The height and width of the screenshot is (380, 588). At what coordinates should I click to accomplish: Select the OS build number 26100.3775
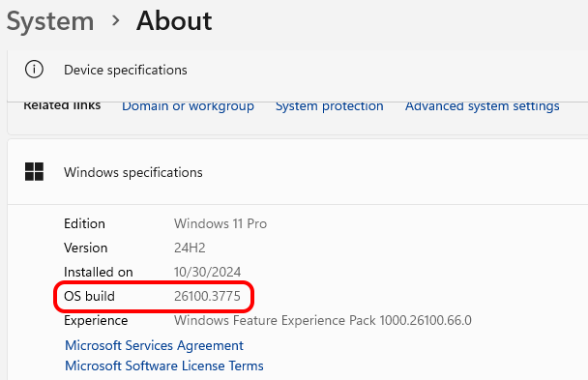(x=207, y=296)
